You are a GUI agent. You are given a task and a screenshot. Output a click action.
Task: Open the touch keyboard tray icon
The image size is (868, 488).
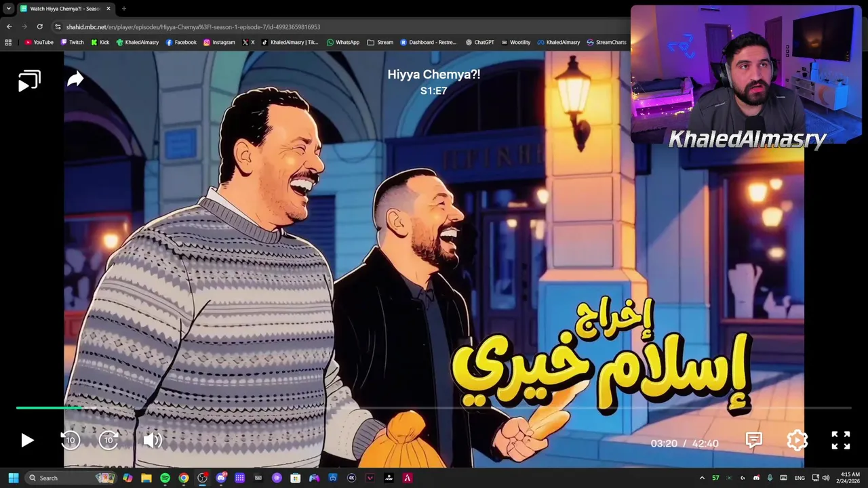coord(784,478)
